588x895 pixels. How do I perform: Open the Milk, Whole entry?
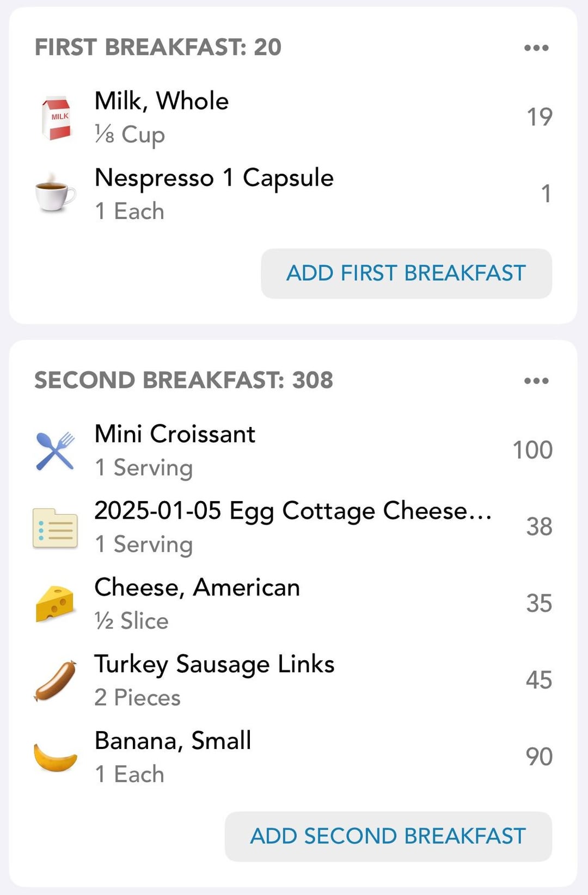tap(293, 118)
